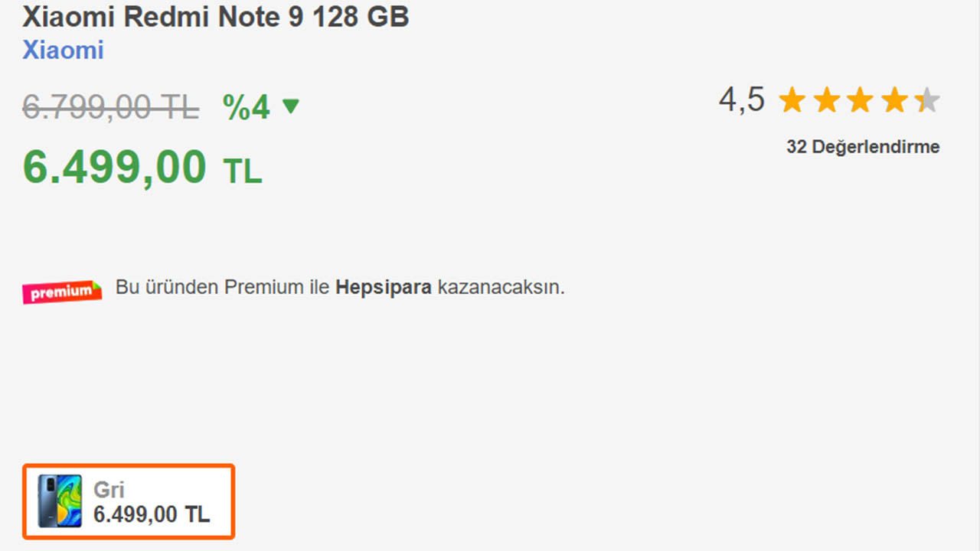Click the "Bu üründen Premium ile" text
Screen dimensions: 980x551
[224, 288]
